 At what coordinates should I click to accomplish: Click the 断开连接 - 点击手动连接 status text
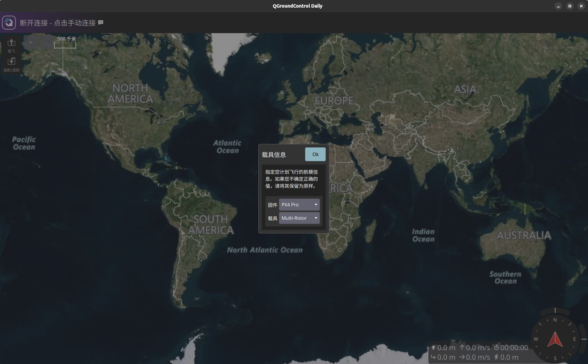pos(58,23)
